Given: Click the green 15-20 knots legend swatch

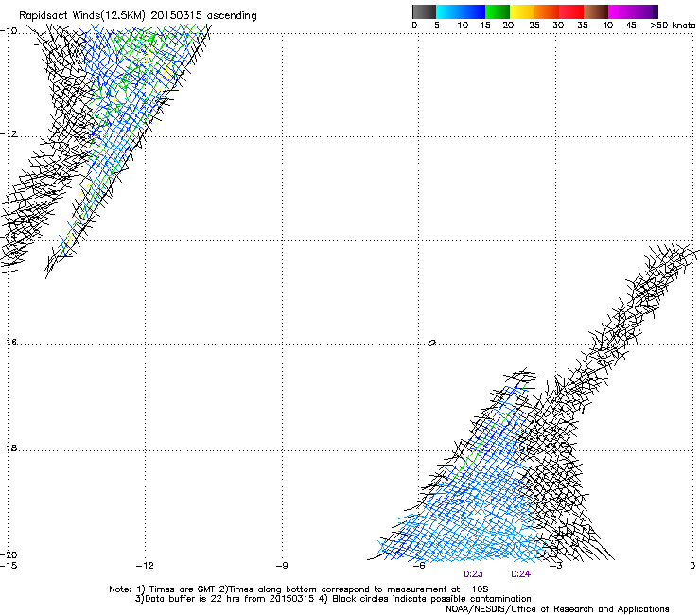Looking at the screenshot, I should click(498, 11).
